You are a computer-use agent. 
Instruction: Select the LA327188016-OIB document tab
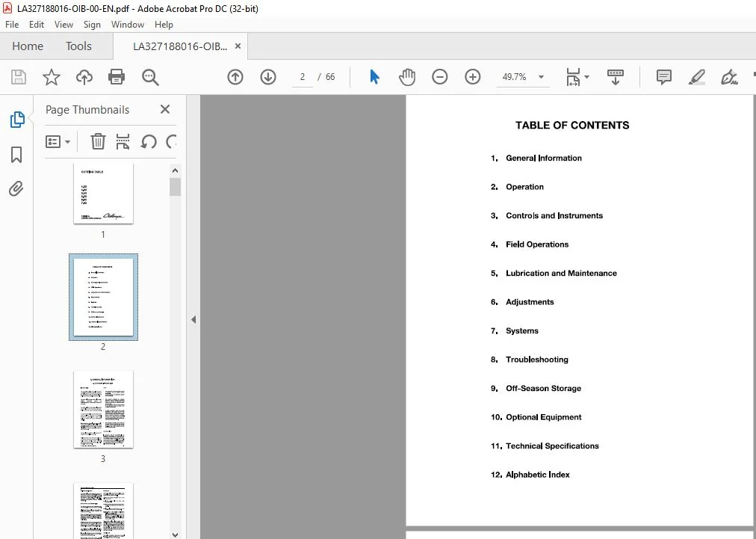point(180,46)
